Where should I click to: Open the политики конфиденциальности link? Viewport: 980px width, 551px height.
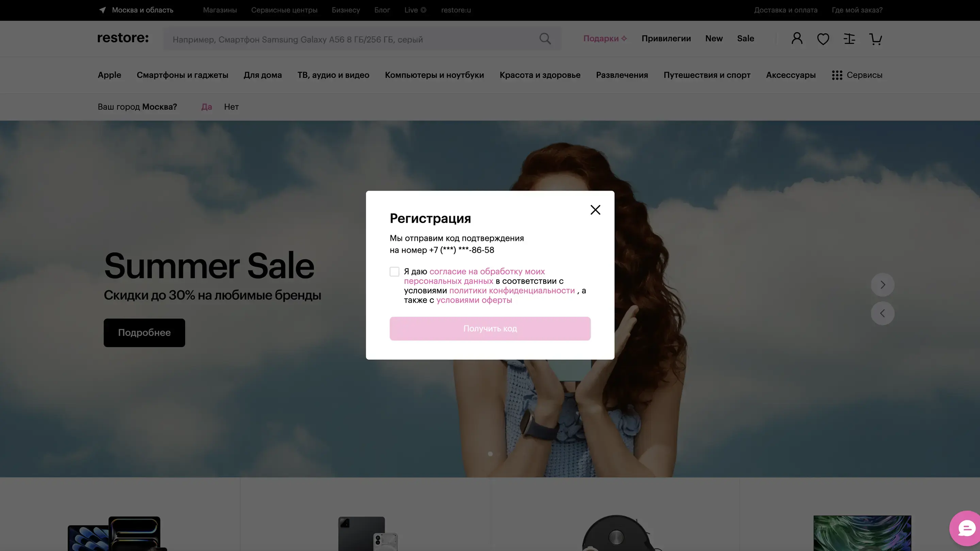point(512,290)
